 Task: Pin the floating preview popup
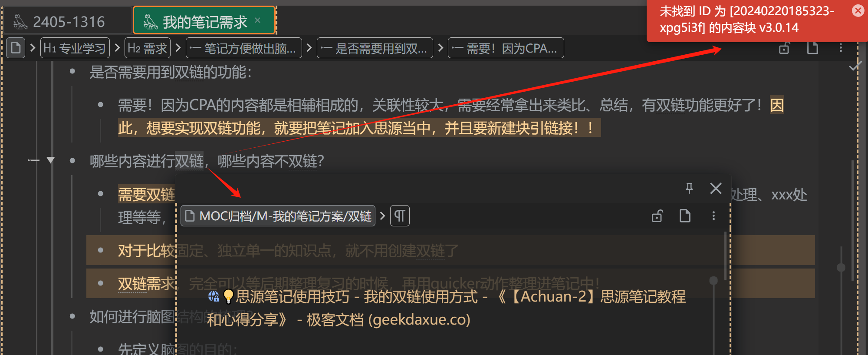(x=689, y=188)
